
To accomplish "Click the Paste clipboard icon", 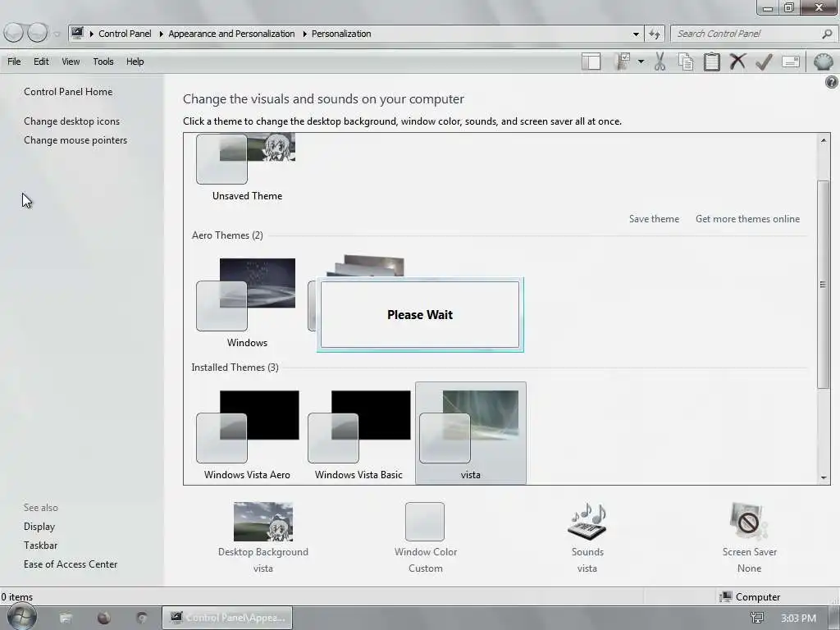I will click(712, 62).
